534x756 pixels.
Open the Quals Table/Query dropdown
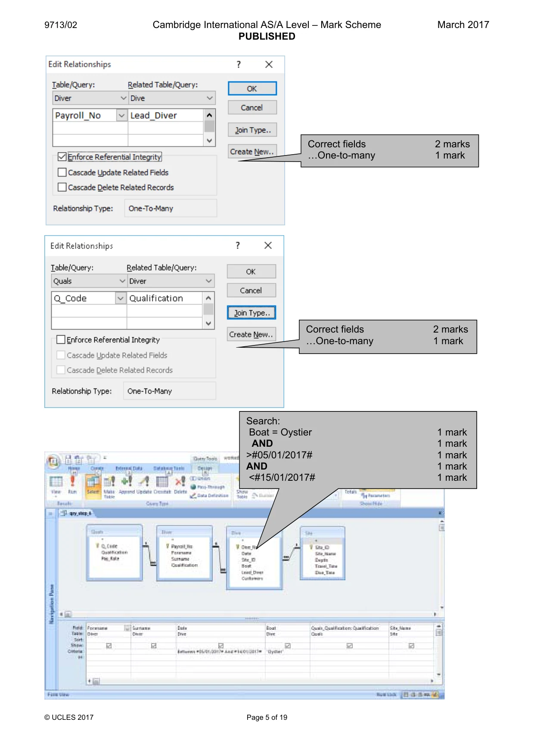click(122, 281)
